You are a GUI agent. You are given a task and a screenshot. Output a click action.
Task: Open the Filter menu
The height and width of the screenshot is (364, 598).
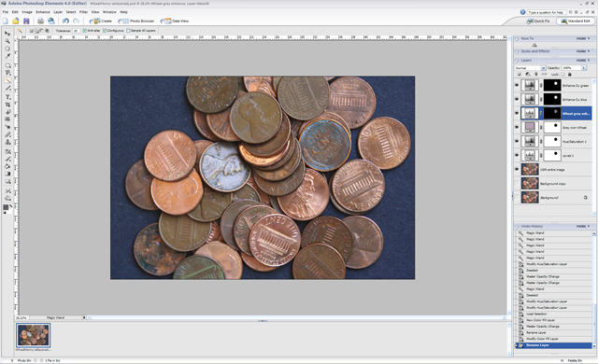[x=83, y=12]
